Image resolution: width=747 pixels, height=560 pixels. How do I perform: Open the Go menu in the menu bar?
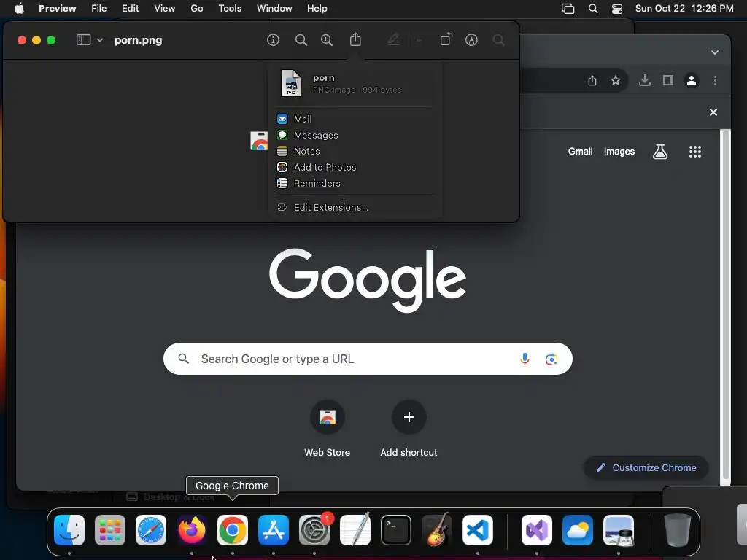[x=197, y=9]
